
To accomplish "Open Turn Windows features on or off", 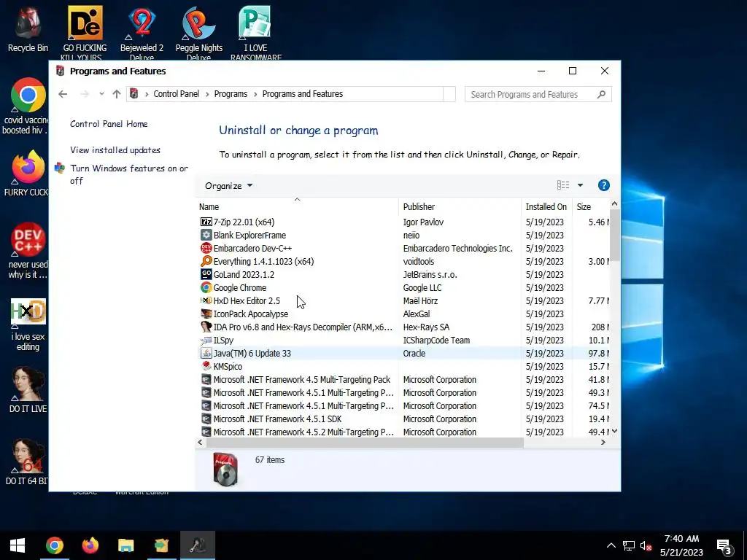I will tap(129, 174).
